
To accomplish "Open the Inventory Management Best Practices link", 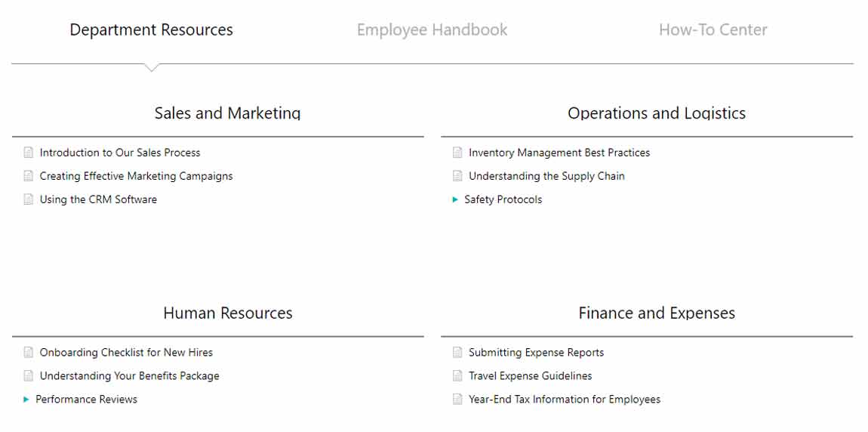I will click(x=559, y=153).
